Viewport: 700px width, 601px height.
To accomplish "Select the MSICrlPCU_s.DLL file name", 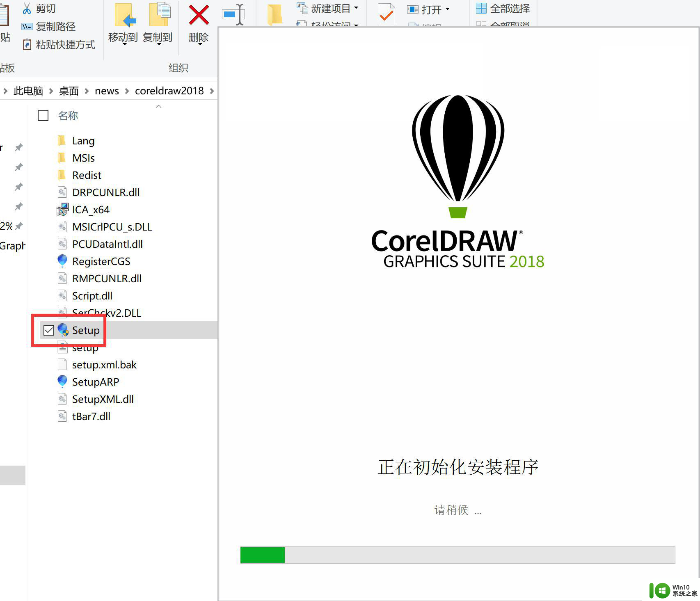I will 112,227.
